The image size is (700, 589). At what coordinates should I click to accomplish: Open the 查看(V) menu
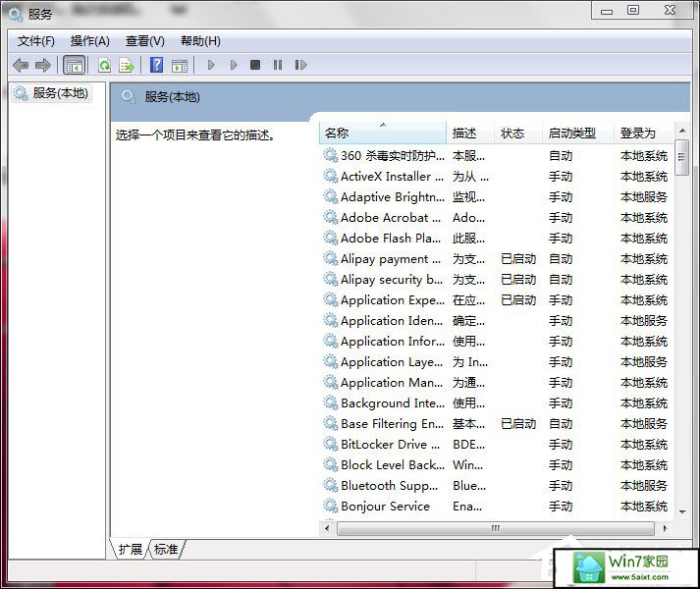[x=144, y=41]
